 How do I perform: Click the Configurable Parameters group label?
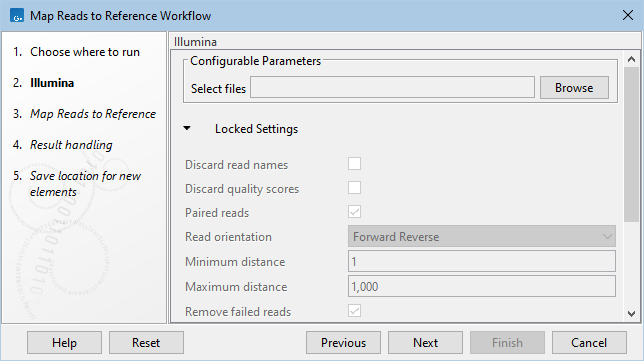(255, 61)
